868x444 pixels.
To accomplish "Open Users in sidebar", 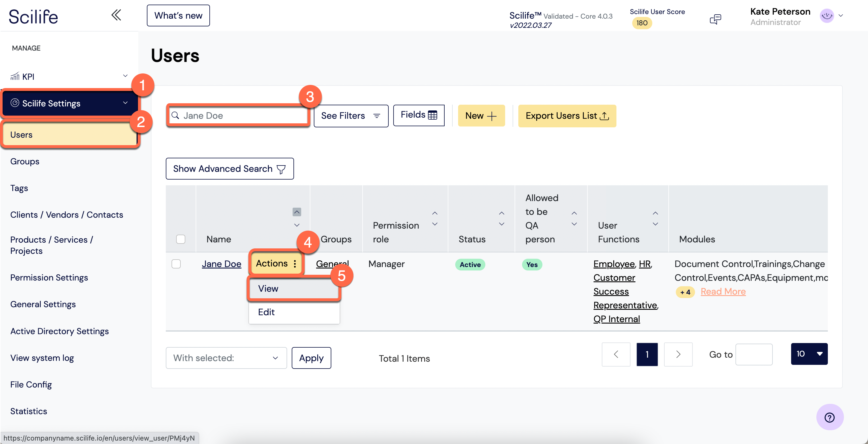I will [x=69, y=135].
